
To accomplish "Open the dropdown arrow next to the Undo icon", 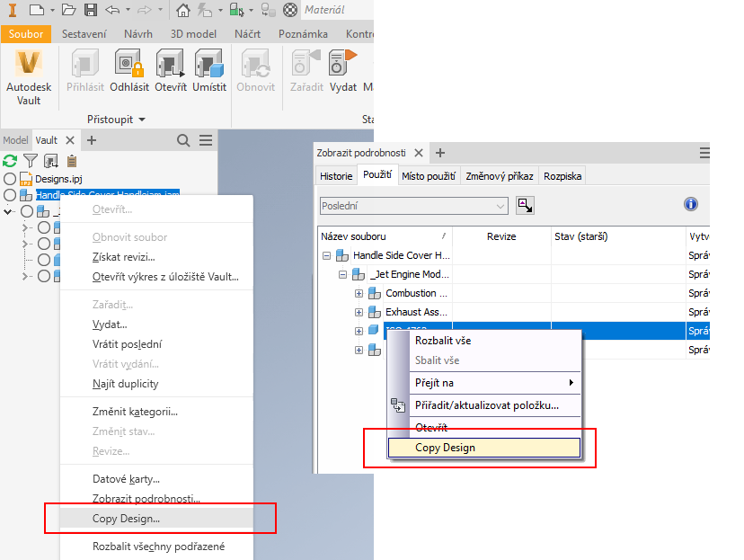I will click(x=128, y=10).
